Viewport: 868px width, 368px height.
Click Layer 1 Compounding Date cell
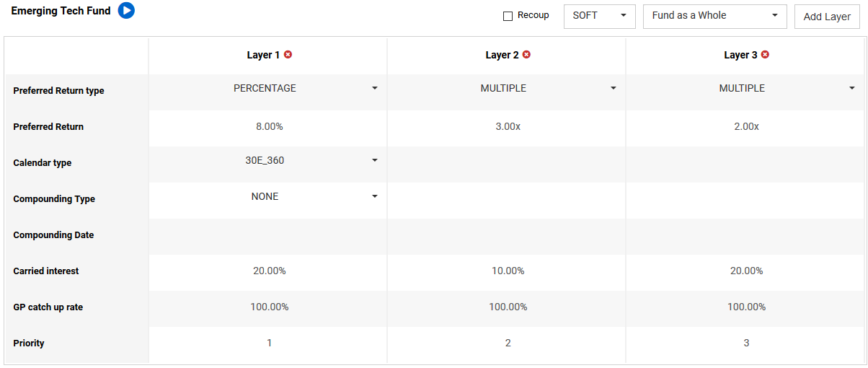[268, 235]
